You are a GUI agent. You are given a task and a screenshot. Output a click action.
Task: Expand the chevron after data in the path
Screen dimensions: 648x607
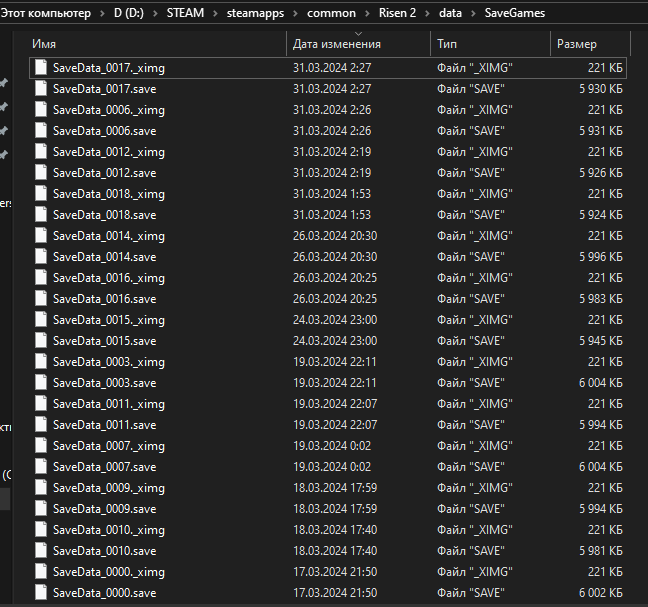(x=474, y=14)
